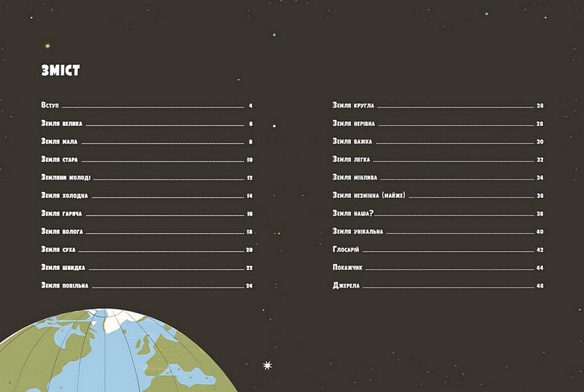
Task: Click the white starburst beside the globe
Action: coord(267,364)
